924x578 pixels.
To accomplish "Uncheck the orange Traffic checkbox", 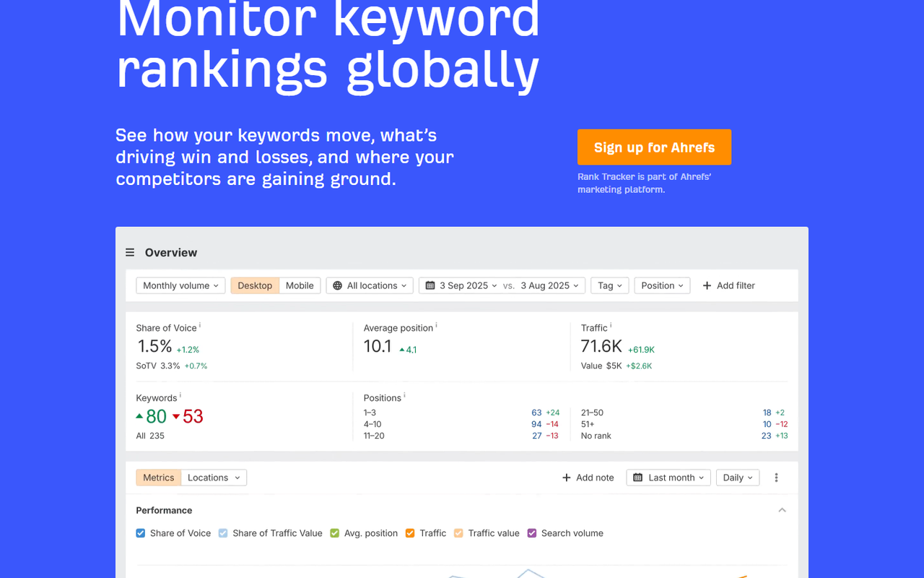I will (x=410, y=533).
